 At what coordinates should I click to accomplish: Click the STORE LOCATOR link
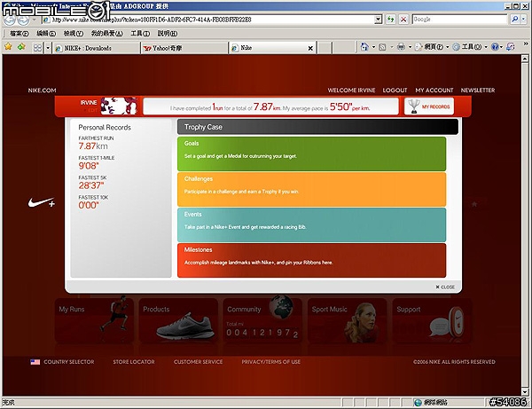coord(134,362)
